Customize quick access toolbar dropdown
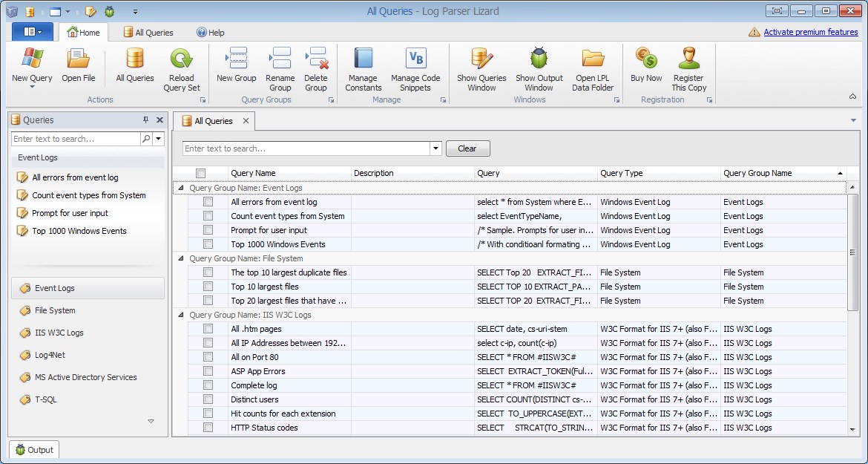The height and width of the screenshot is (464, 868). tap(135, 12)
